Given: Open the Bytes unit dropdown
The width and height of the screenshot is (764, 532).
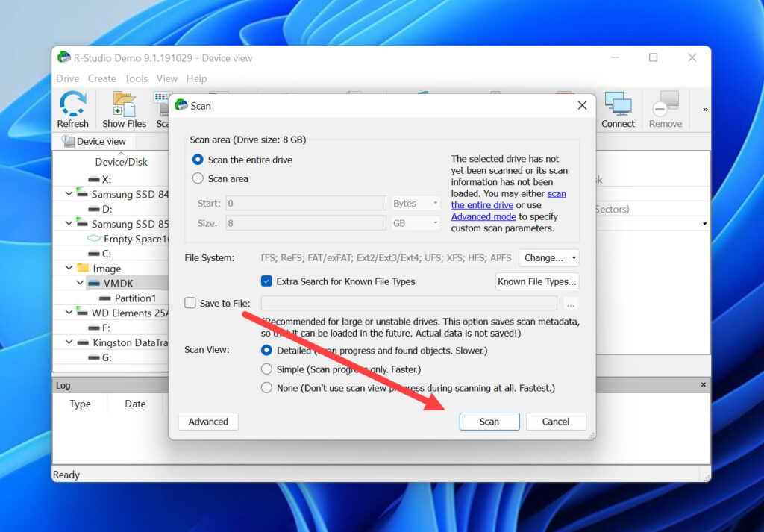Looking at the screenshot, I should point(415,202).
